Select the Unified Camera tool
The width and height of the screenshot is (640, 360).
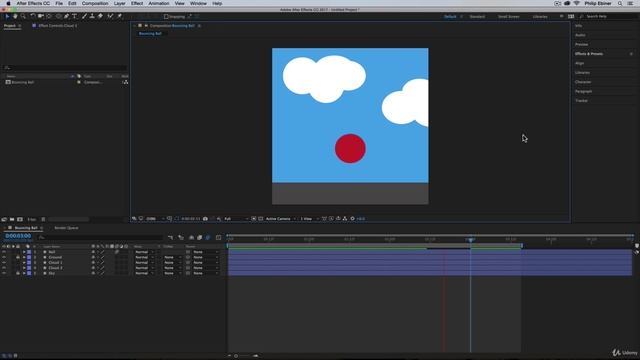(41, 16)
